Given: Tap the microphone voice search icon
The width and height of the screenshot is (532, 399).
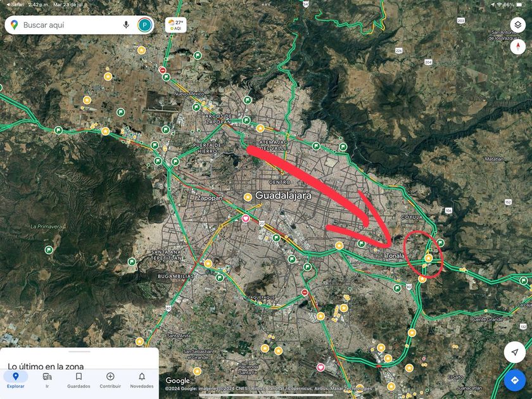Looking at the screenshot, I should coord(126,25).
